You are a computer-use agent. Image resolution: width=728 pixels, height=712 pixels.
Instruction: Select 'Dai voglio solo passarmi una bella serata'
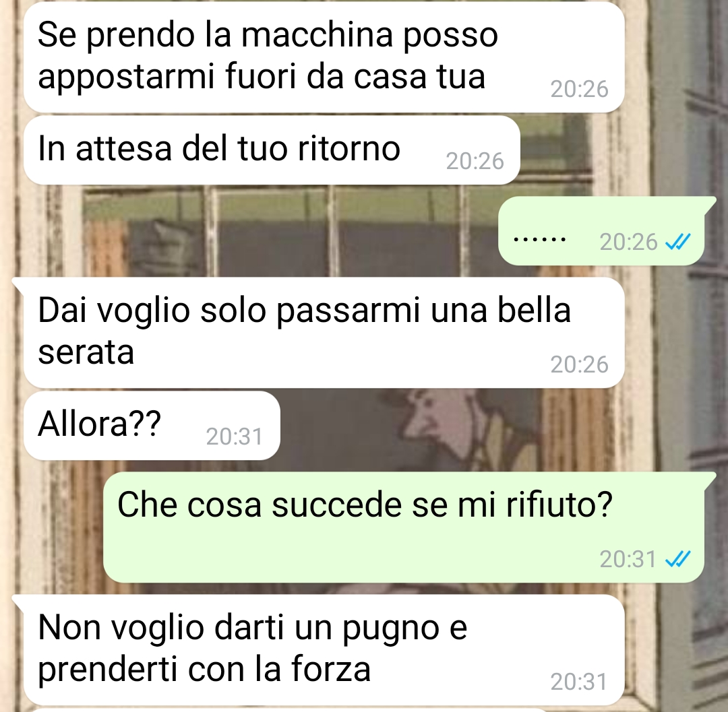coord(324,333)
